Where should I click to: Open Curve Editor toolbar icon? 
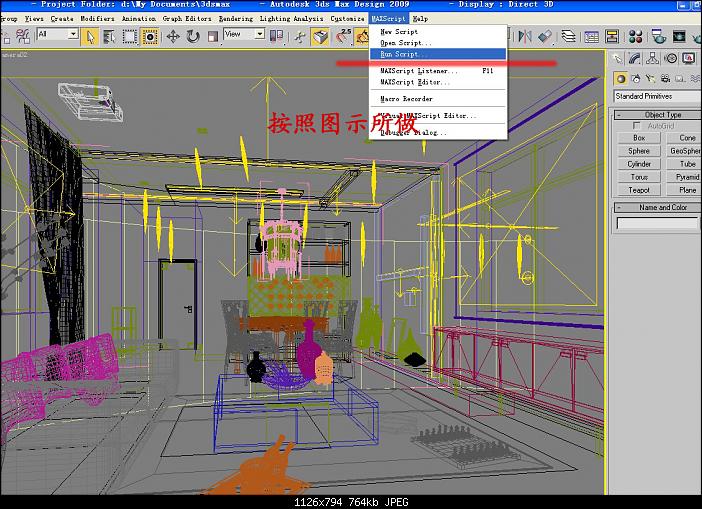click(591, 36)
